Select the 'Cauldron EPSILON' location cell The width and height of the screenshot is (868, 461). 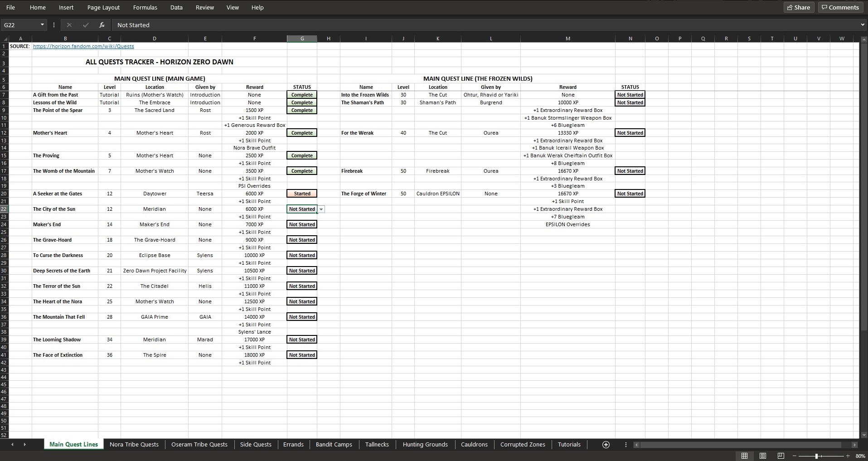(x=438, y=194)
